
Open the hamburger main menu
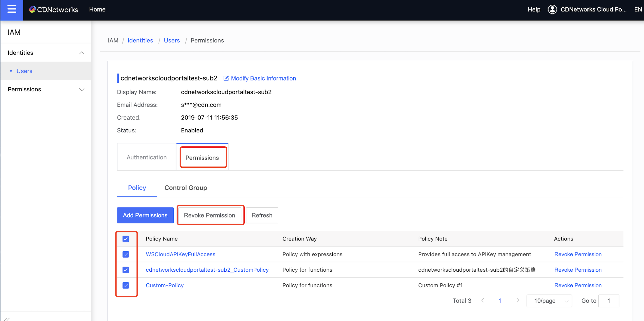(12, 9)
